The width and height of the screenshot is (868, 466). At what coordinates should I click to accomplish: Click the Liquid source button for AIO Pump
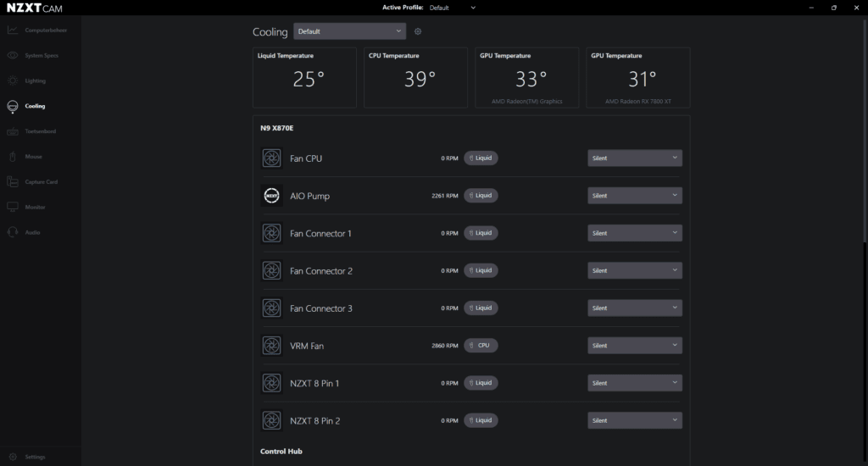tap(481, 196)
